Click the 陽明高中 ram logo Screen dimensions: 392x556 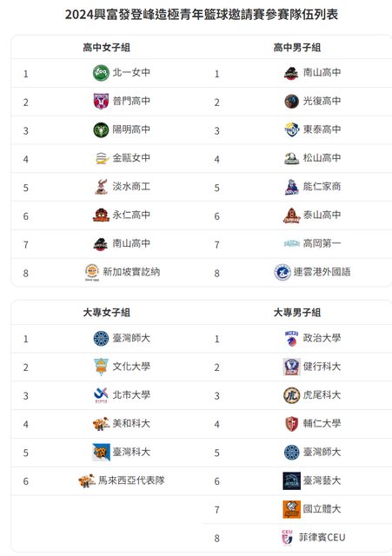(101, 130)
